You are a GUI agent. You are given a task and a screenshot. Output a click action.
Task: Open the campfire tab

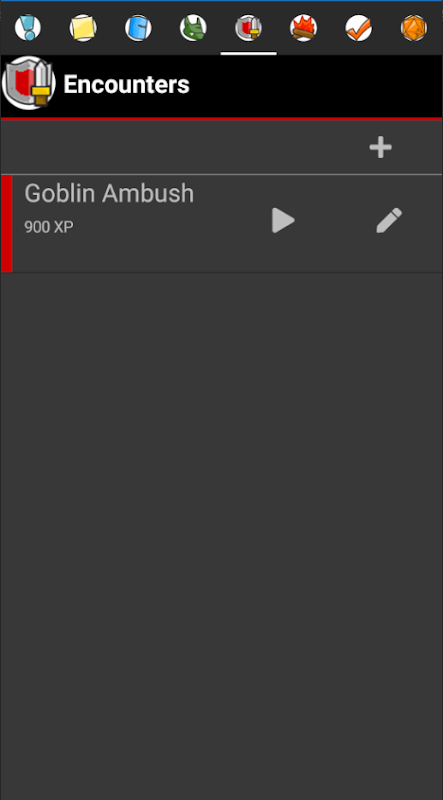304,28
